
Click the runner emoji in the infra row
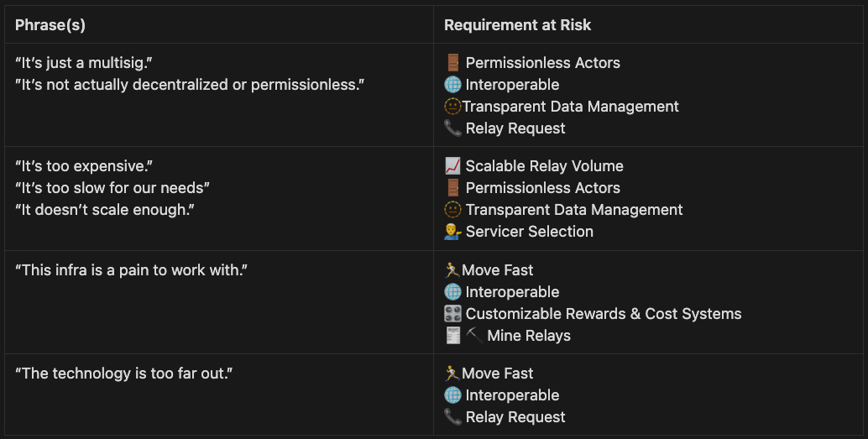pyautogui.click(x=452, y=269)
